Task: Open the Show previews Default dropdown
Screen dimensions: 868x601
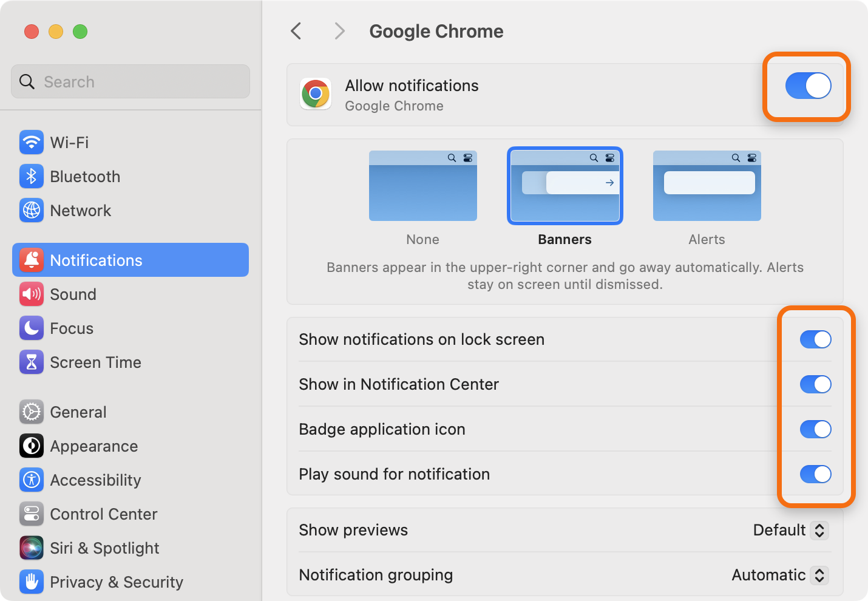Action: pyautogui.click(x=791, y=530)
